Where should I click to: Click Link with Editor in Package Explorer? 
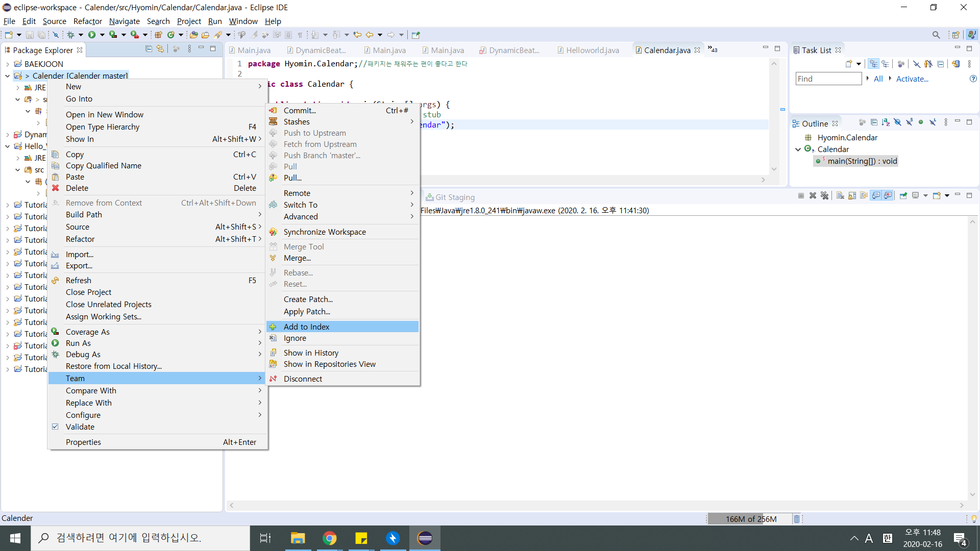160,49
